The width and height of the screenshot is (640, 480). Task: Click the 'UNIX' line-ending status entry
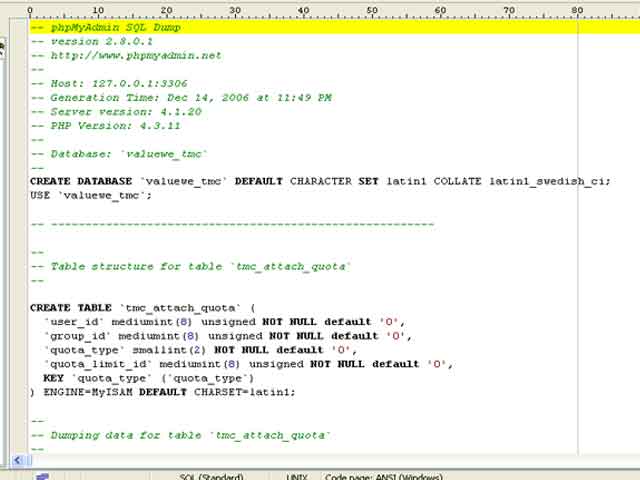click(297, 476)
